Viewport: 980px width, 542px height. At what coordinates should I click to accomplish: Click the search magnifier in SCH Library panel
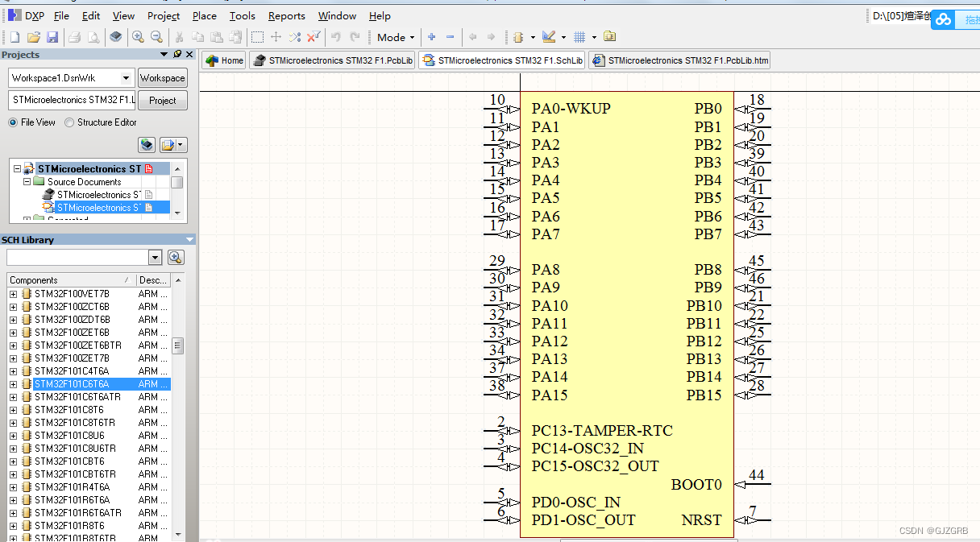coord(176,257)
